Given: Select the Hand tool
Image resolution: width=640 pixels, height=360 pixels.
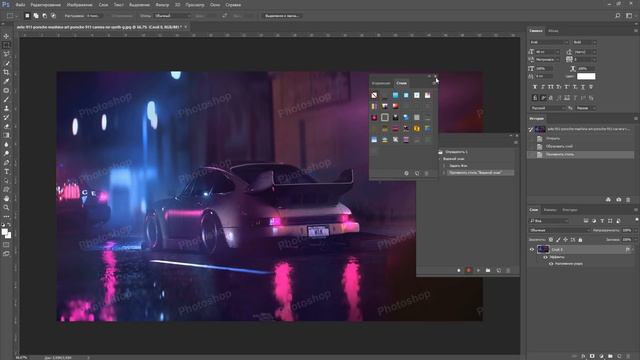Looking at the screenshot, I should pos(6,198).
